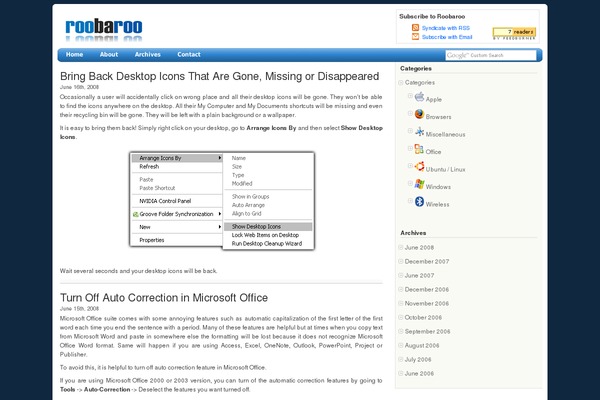Expand the top-level Categories tree node
This screenshot has width=600, height=400.
401,82
